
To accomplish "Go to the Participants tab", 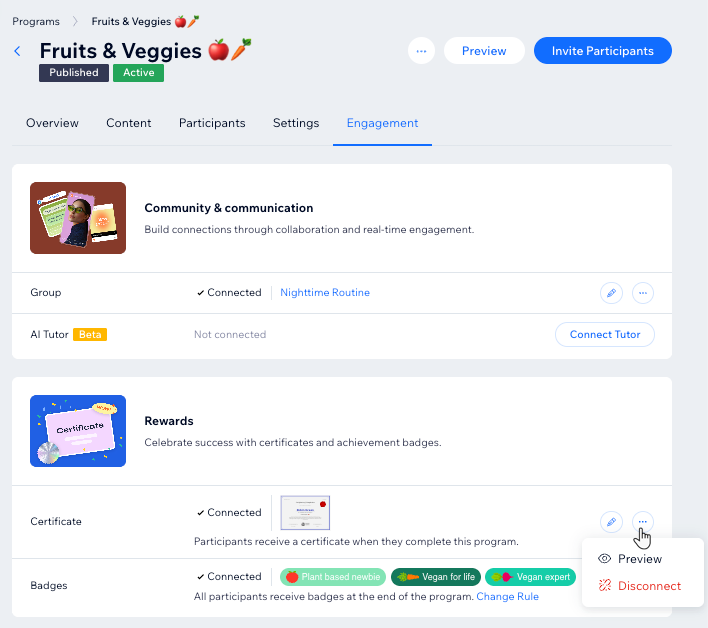I will click(x=212, y=123).
